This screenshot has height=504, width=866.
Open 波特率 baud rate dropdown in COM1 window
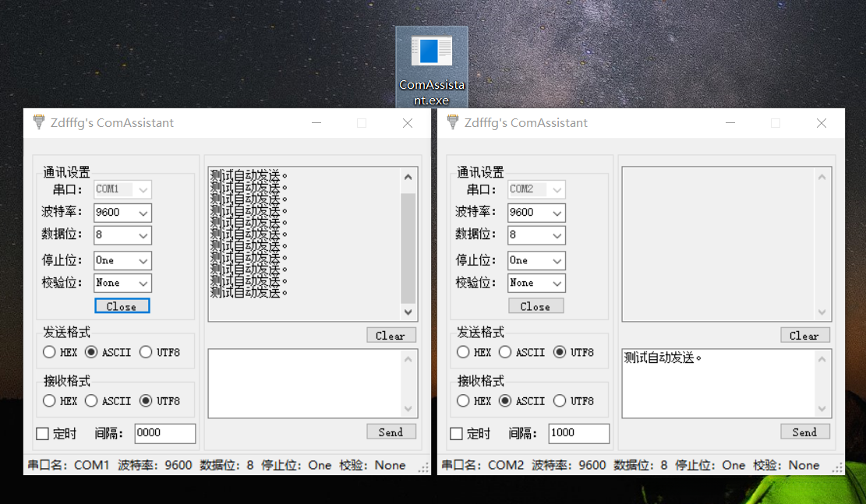pos(122,213)
